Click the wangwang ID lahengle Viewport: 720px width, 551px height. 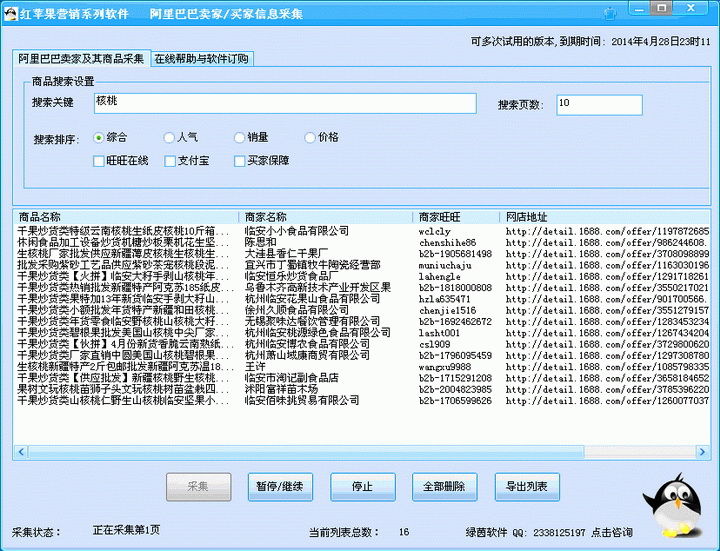(x=439, y=276)
